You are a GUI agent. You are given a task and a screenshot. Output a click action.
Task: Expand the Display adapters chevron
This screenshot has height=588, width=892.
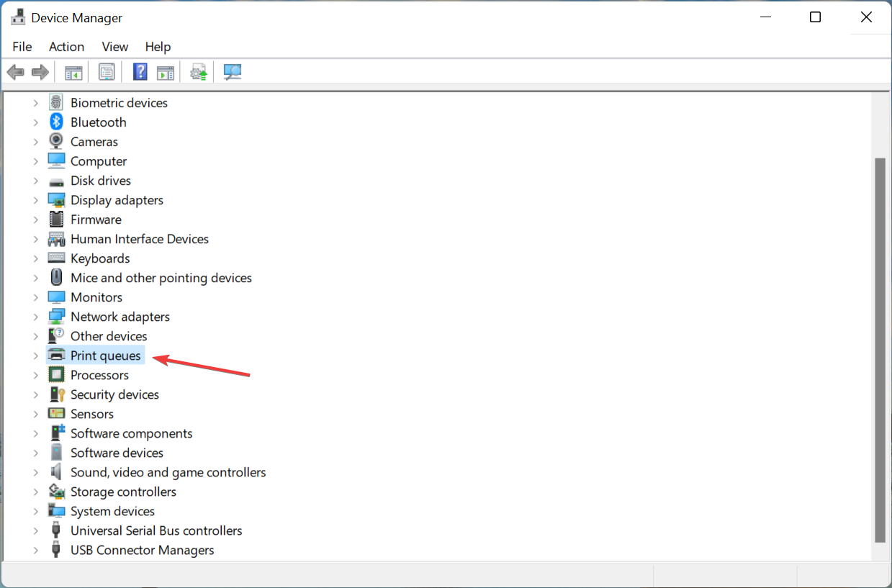click(x=35, y=200)
